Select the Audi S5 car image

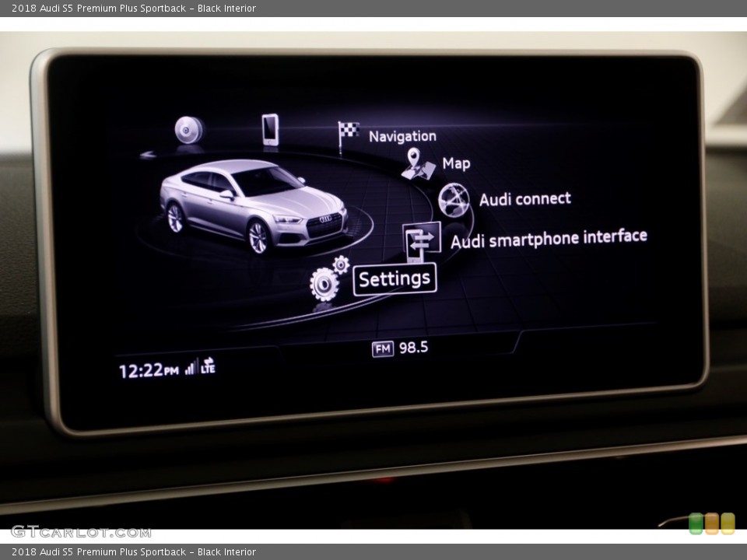(254, 205)
